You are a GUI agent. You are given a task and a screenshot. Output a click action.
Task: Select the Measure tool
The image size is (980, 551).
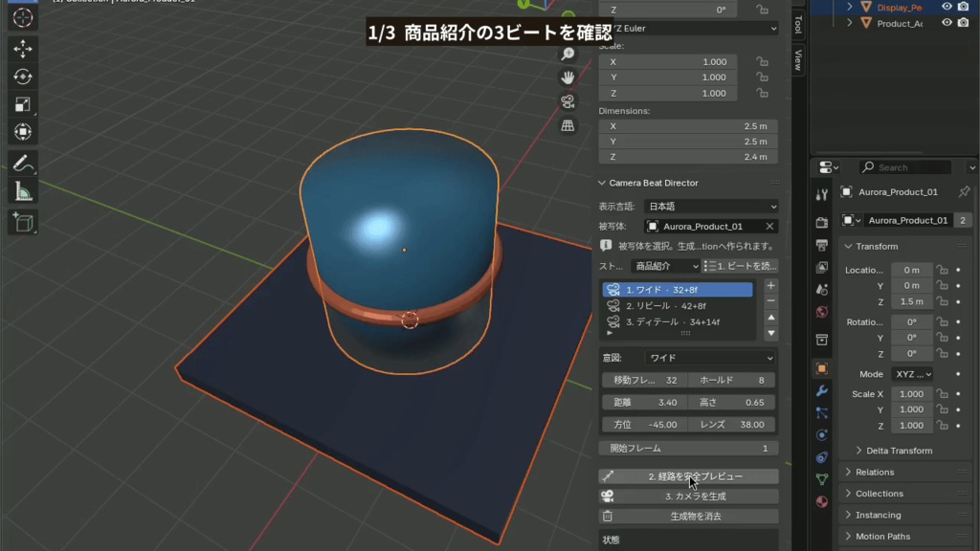[23, 191]
